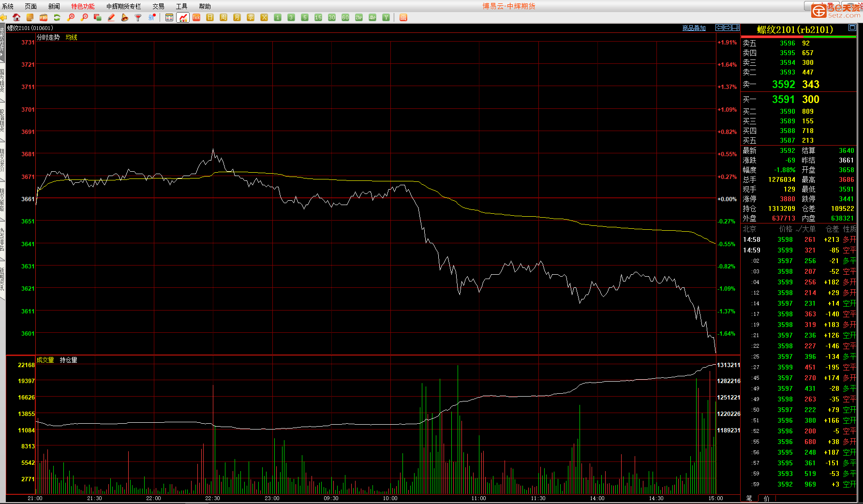This screenshot has height=504, width=863.
Task: Open the 系统 menu
Action: tap(8, 6)
